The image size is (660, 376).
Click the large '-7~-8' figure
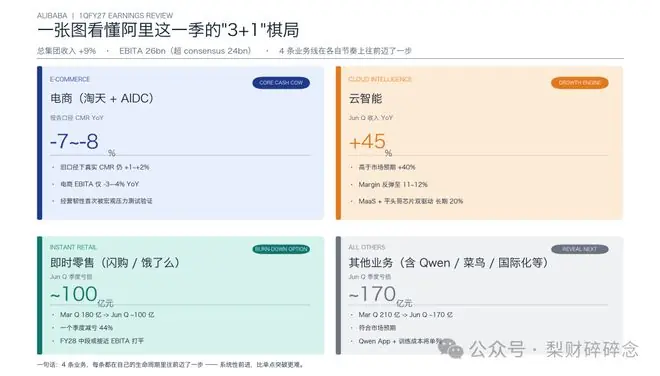tap(75, 141)
